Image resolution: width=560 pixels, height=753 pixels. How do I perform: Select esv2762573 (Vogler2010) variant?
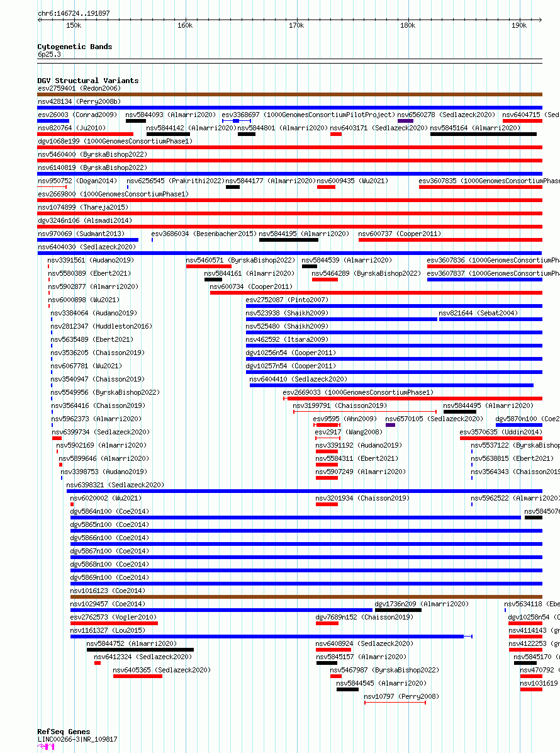113,617
